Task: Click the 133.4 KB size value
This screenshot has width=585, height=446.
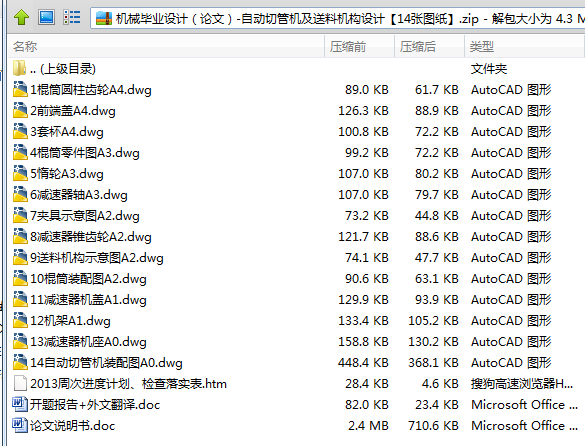Action: (x=363, y=321)
